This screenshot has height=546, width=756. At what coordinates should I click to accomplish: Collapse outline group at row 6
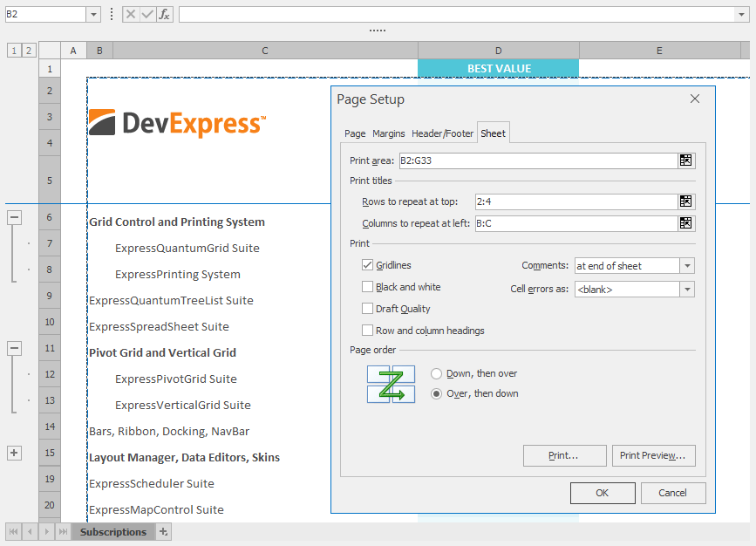pyautogui.click(x=15, y=217)
